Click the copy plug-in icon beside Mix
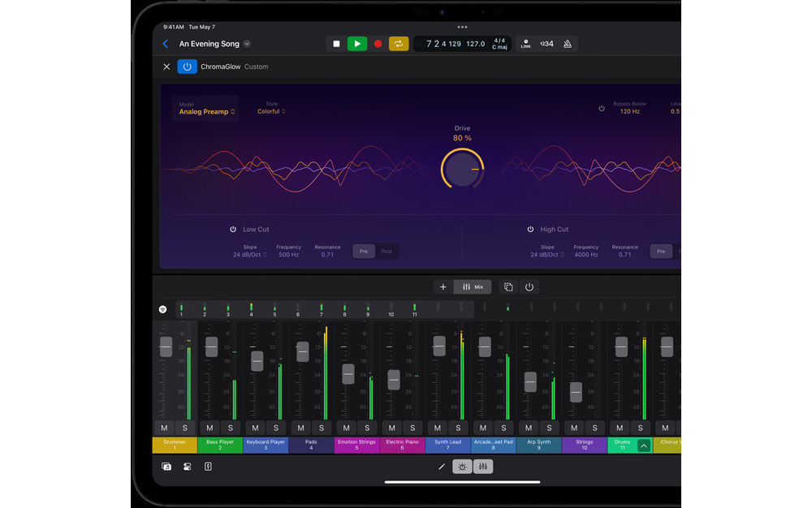 point(508,287)
